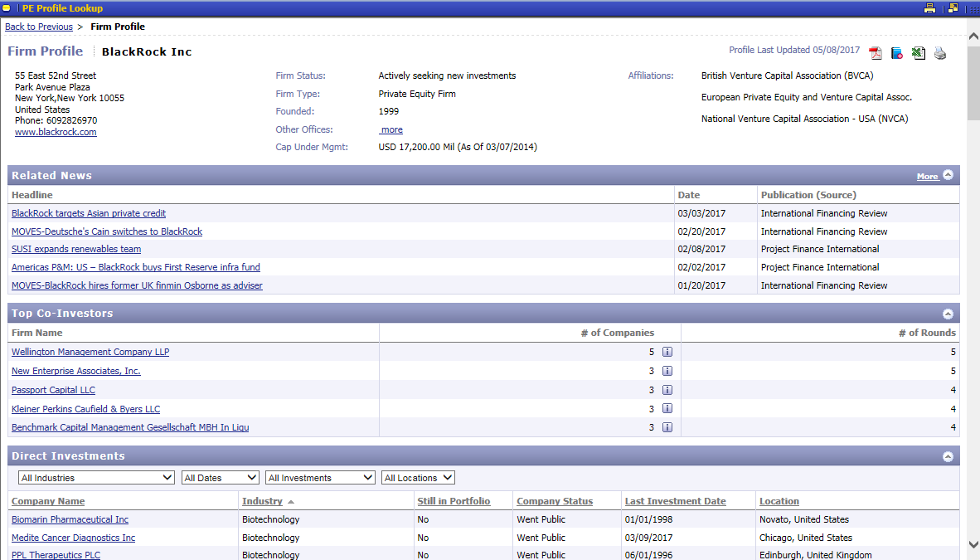
Task: Pop out the PE Profile Lookup window
Action: point(953,8)
